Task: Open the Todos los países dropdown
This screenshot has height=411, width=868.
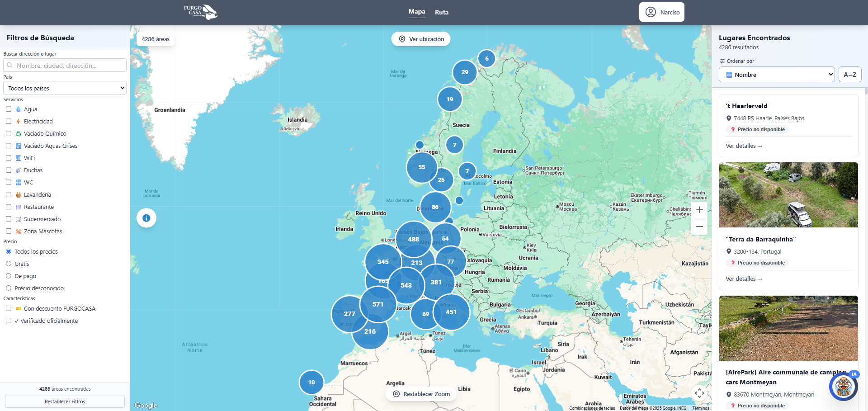Action: coord(65,88)
